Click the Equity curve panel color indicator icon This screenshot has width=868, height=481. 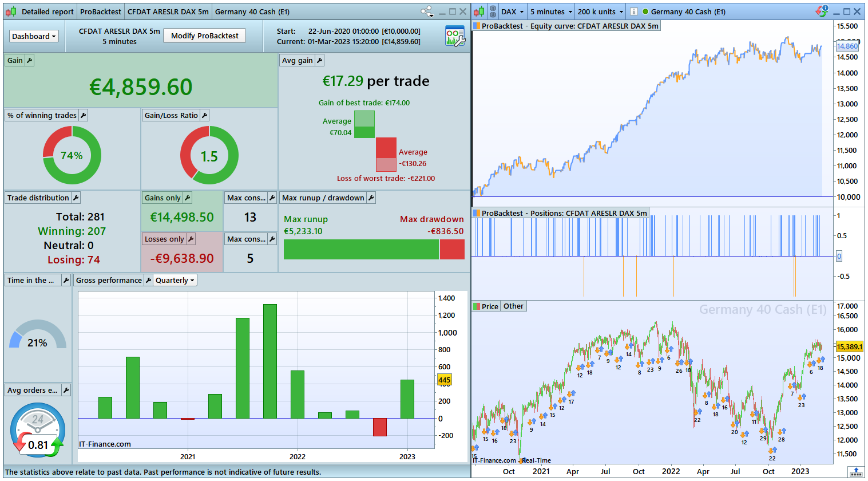click(x=477, y=26)
